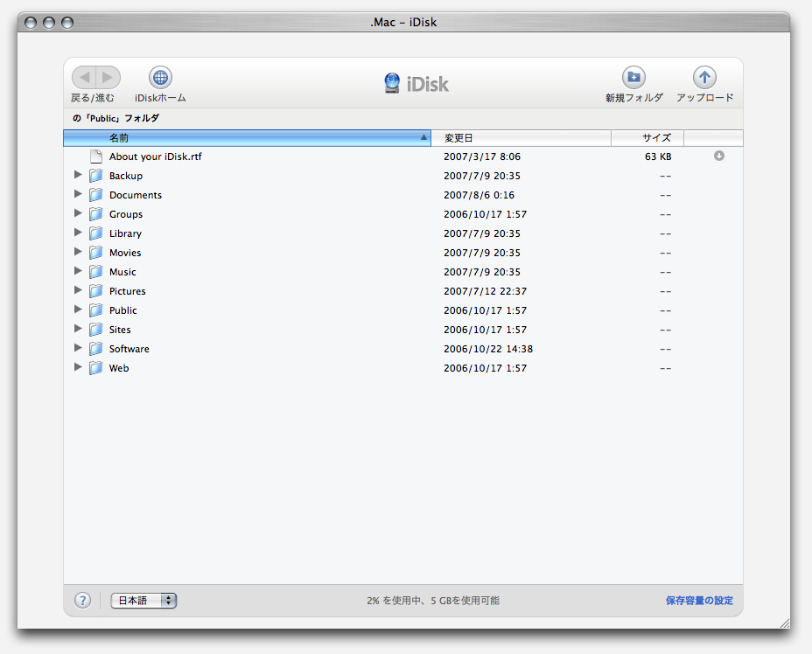Viewport: 812px width, 654px height.
Task: Expand the Documents folder triangle
Action: point(78,194)
